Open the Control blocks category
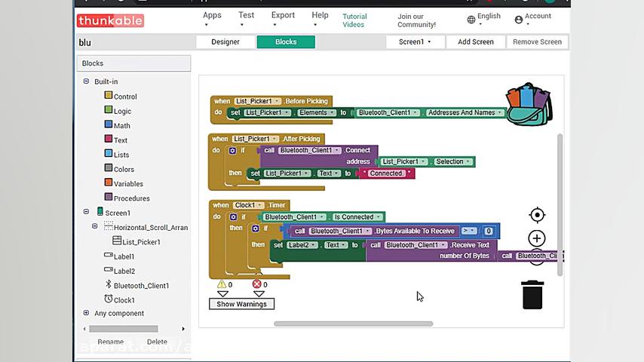This screenshot has height=362, width=644. pos(121,96)
